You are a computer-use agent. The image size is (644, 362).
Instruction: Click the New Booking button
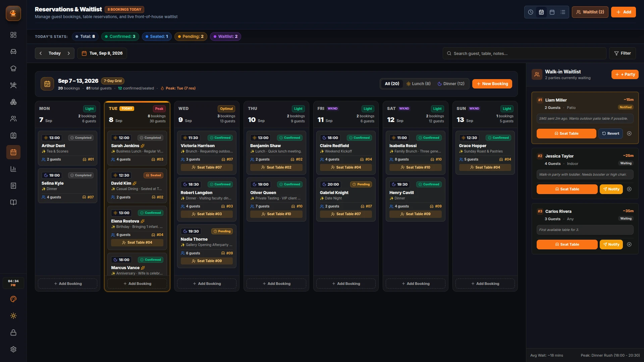coord(492,84)
